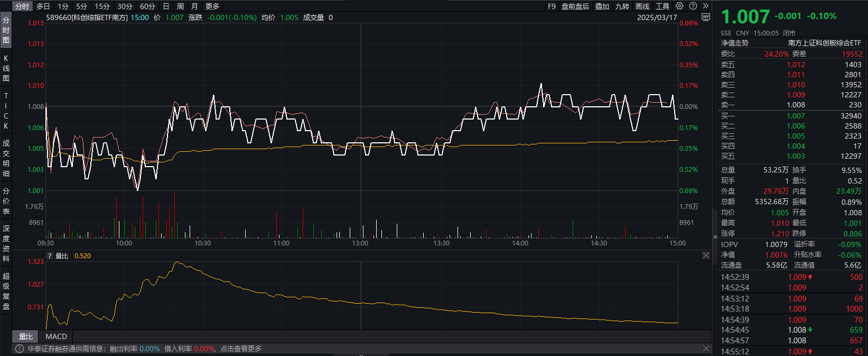Switch to the 多日 period tab
The image size is (868, 356).
coord(43,6)
